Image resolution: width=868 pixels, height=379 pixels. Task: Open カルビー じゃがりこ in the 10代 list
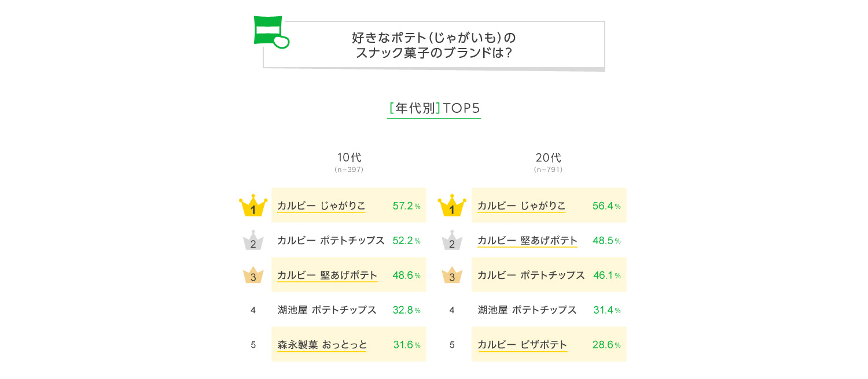click(x=321, y=206)
